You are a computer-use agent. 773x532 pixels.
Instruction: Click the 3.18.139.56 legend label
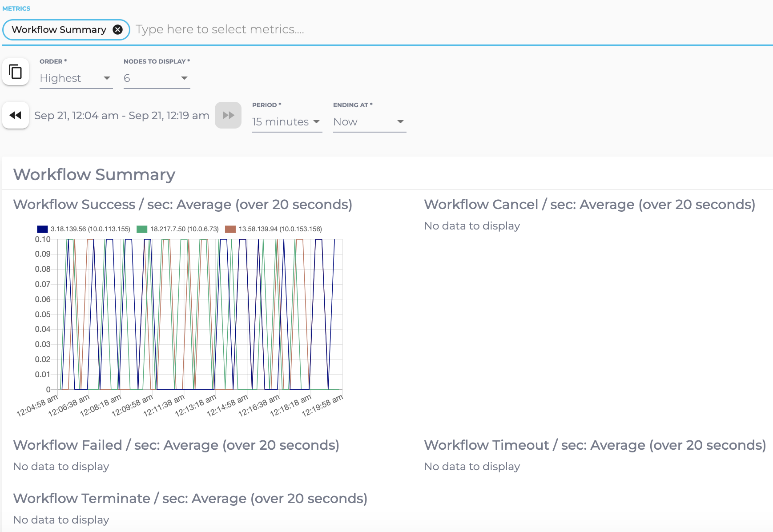click(x=90, y=229)
